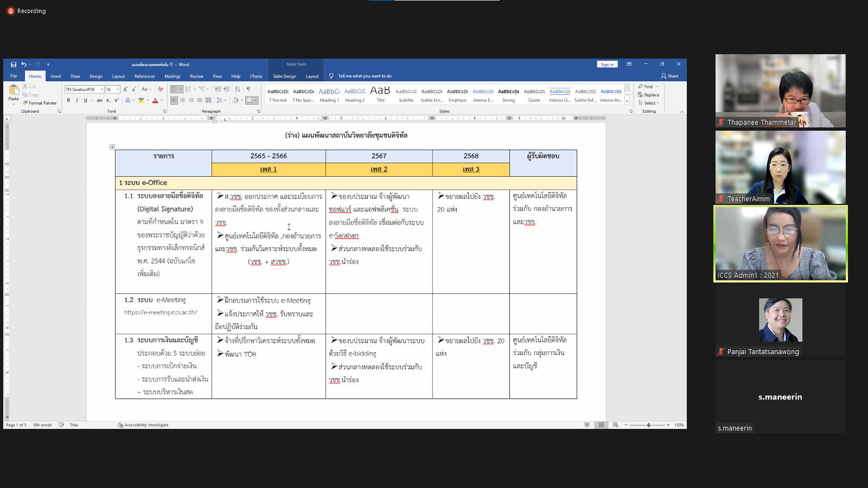Toggle Show/Hide paragraph marks
868x488 pixels.
248,89
